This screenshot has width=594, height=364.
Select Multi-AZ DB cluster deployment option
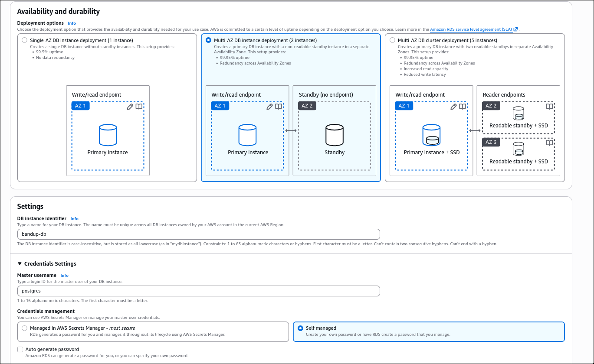[x=392, y=40]
